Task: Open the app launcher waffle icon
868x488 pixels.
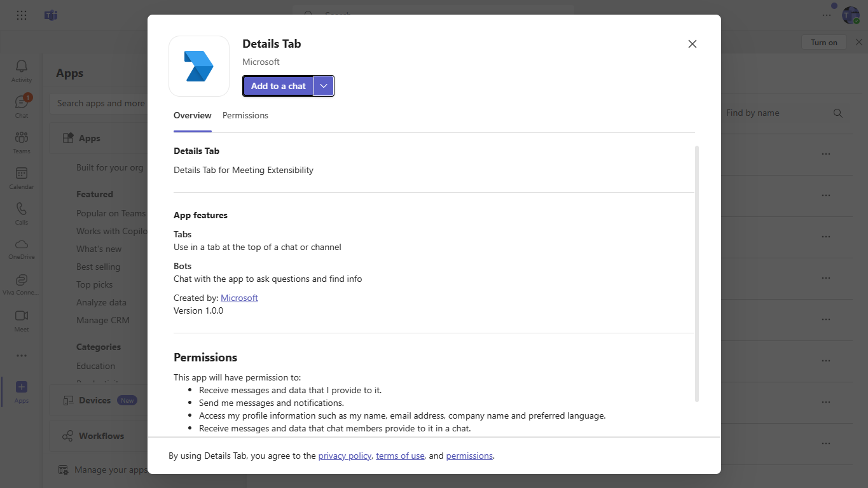Action: [22, 15]
